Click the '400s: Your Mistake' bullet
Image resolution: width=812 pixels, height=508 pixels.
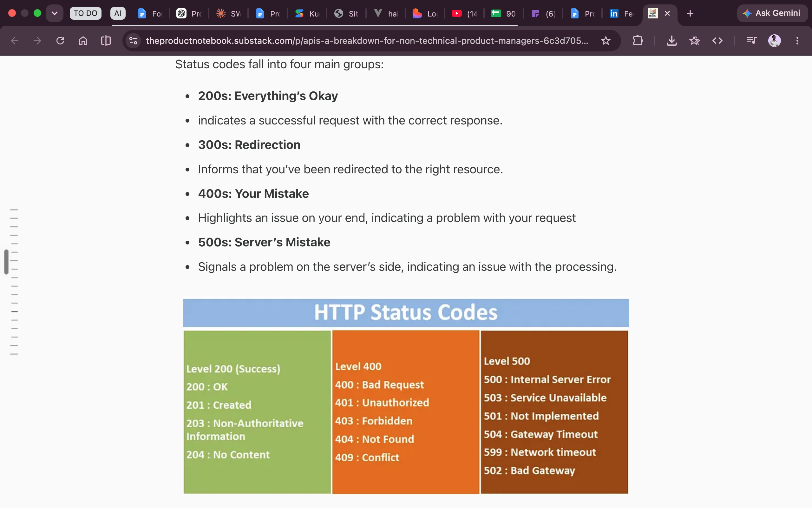click(x=253, y=194)
